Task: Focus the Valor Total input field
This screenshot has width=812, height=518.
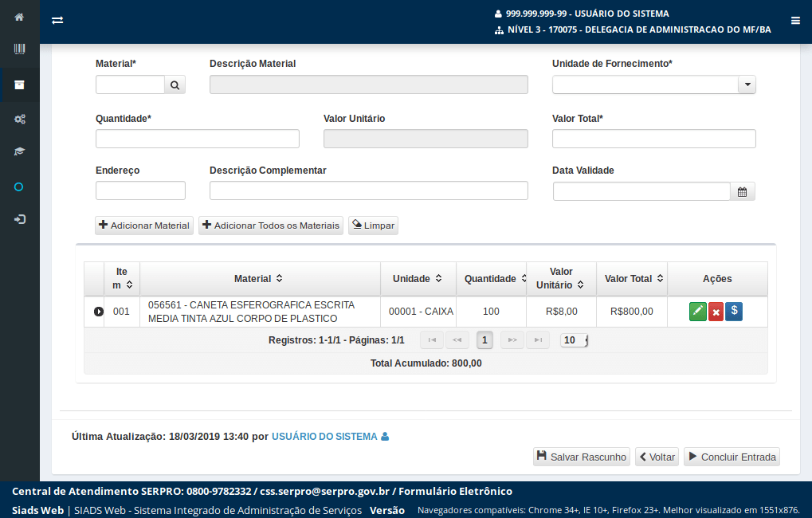Action: [x=654, y=139]
